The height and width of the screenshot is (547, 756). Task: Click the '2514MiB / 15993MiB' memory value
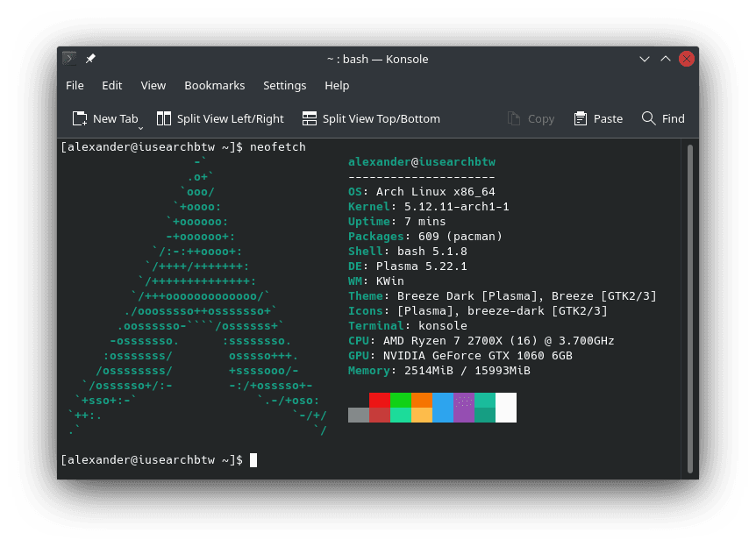467,371
